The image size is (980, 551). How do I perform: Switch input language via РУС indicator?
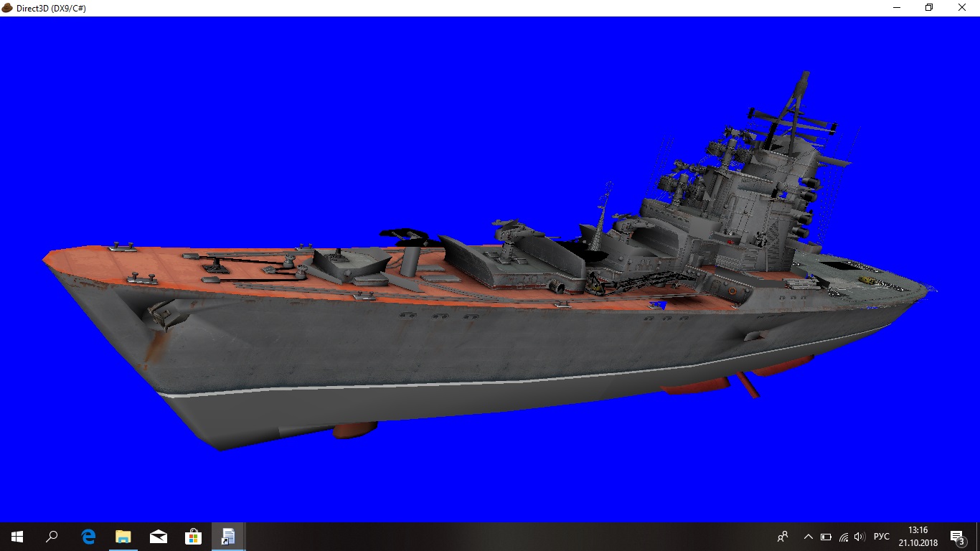pos(882,537)
